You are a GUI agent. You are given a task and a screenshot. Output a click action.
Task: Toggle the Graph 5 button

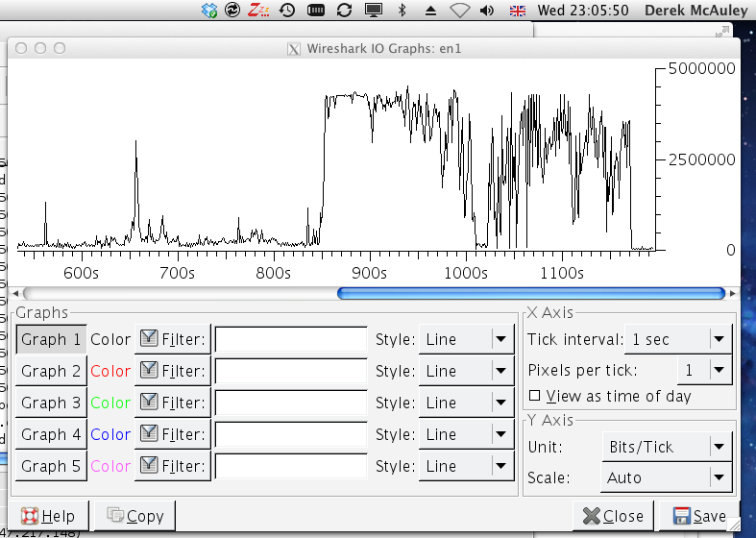pyautogui.click(x=51, y=466)
